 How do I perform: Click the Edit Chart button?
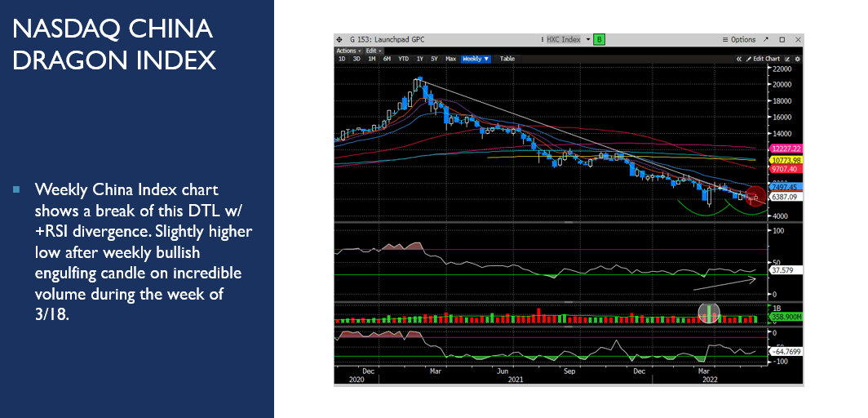[763, 59]
